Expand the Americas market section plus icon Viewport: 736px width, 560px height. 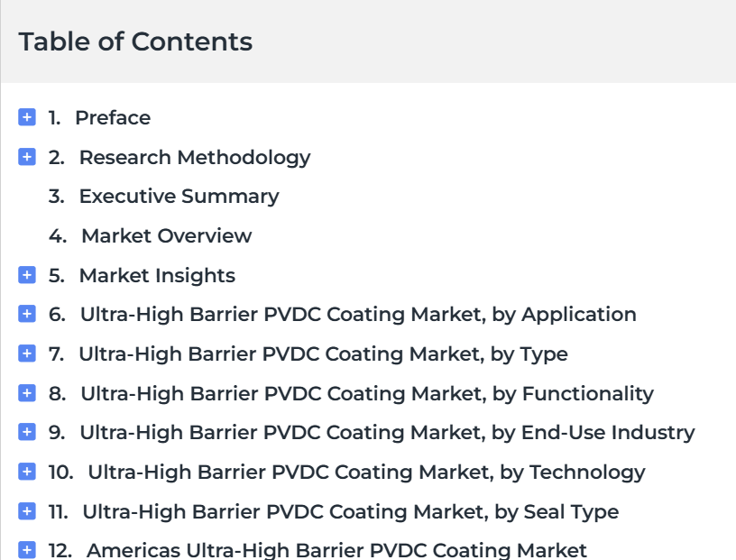tap(27, 550)
